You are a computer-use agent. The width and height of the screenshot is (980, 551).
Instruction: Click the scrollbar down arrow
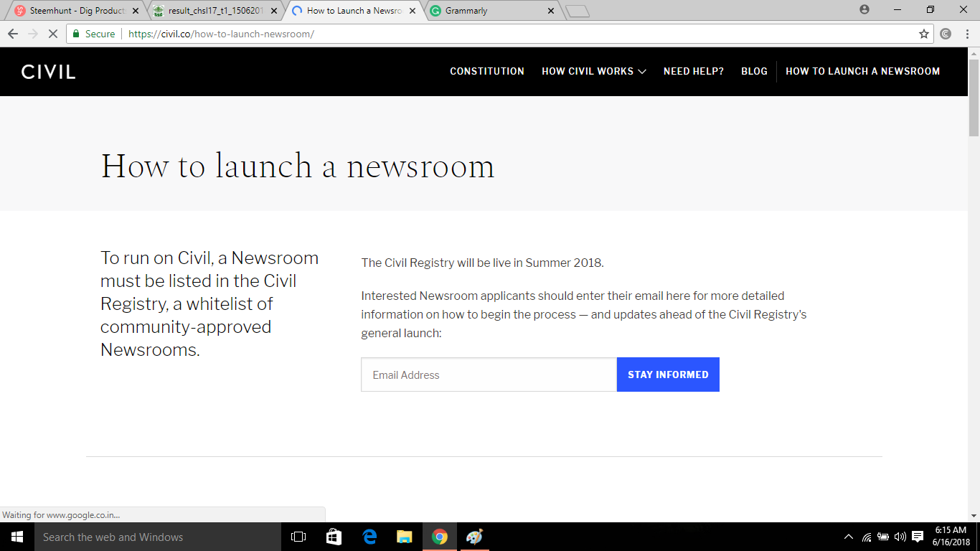pyautogui.click(x=974, y=516)
